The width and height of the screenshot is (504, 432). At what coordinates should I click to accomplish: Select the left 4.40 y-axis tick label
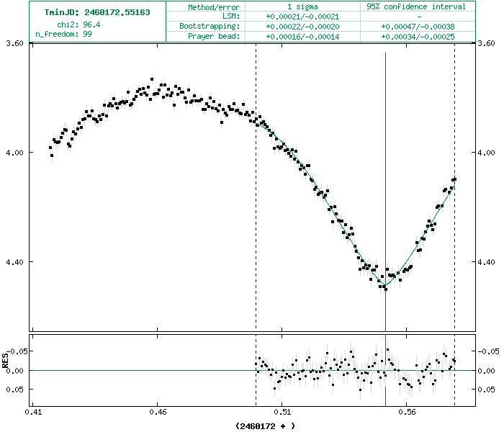pos(14,262)
